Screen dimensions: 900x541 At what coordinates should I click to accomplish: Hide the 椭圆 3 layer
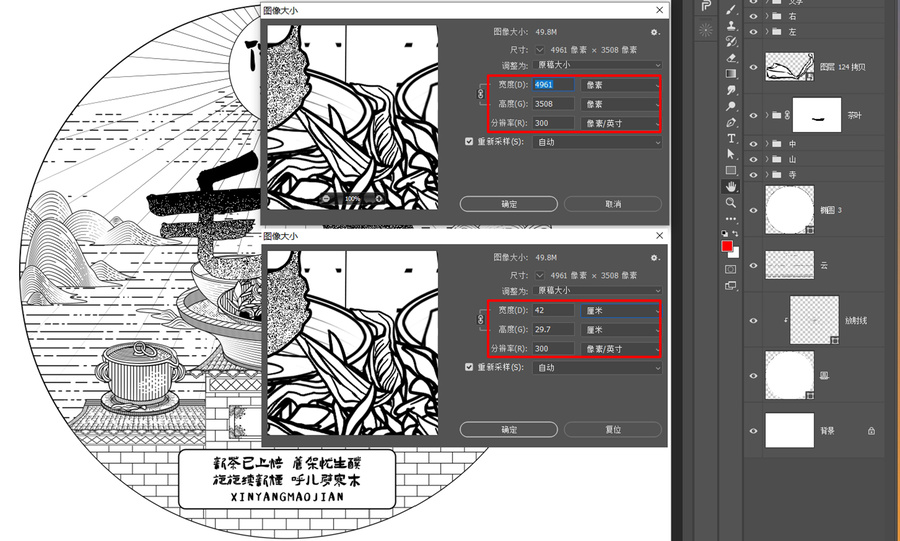pos(753,211)
